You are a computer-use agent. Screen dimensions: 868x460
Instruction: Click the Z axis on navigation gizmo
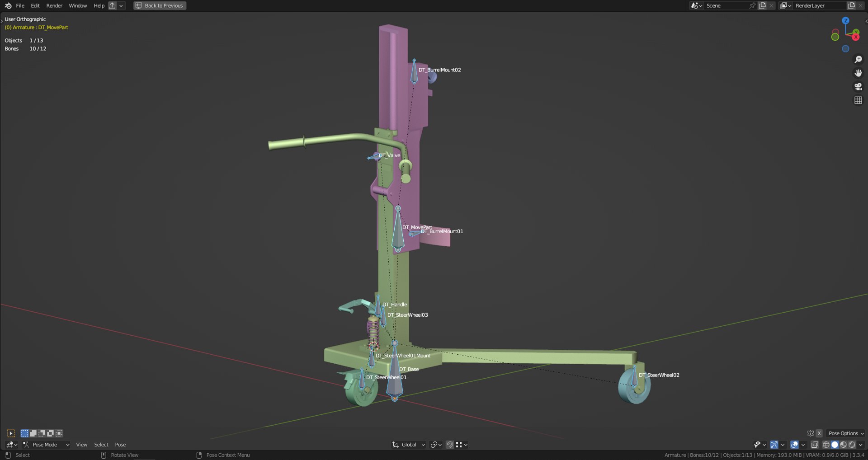[x=845, y=20]
